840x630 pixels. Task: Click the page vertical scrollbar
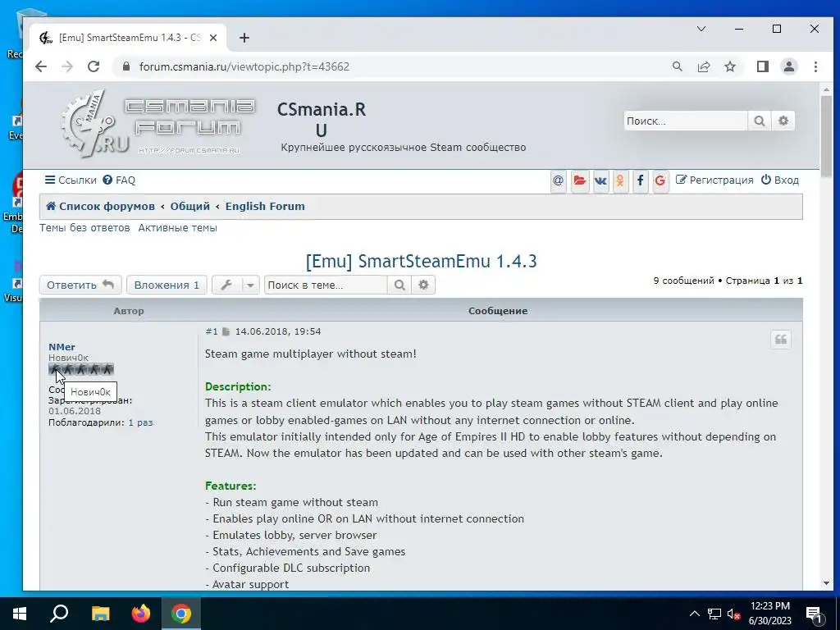[826, 137]
